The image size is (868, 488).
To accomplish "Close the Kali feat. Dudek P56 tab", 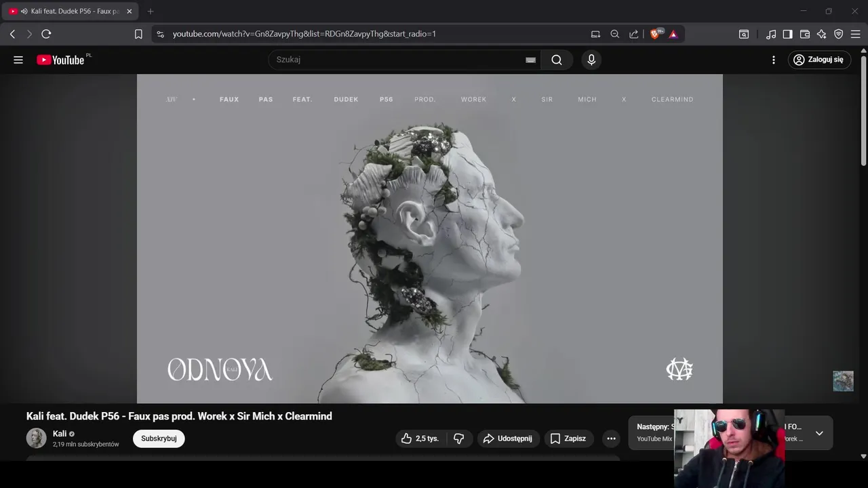I will [x=130, y=12].
